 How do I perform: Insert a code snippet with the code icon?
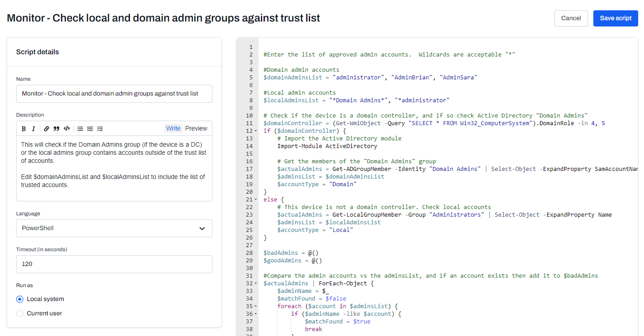66,128
